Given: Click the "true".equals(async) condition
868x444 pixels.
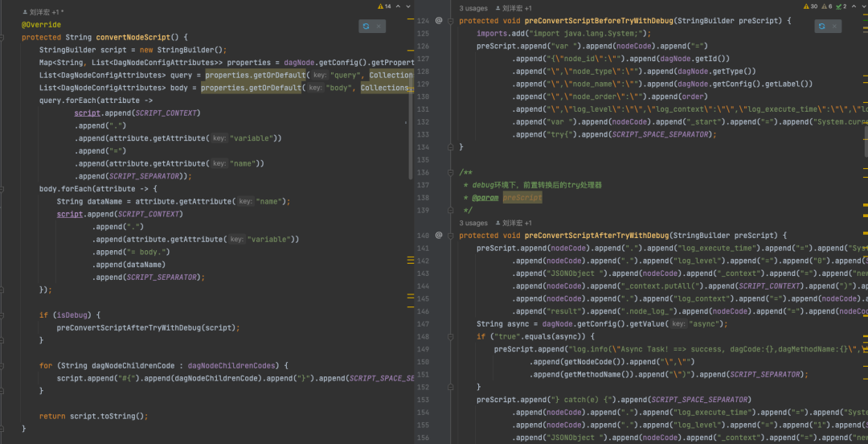Looking at the screenshot, I should (537, 336).
